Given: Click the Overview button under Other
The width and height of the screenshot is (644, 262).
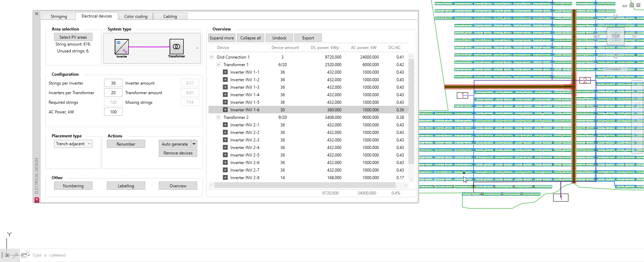Looking at the screenshot, I should tap(178, 186).
